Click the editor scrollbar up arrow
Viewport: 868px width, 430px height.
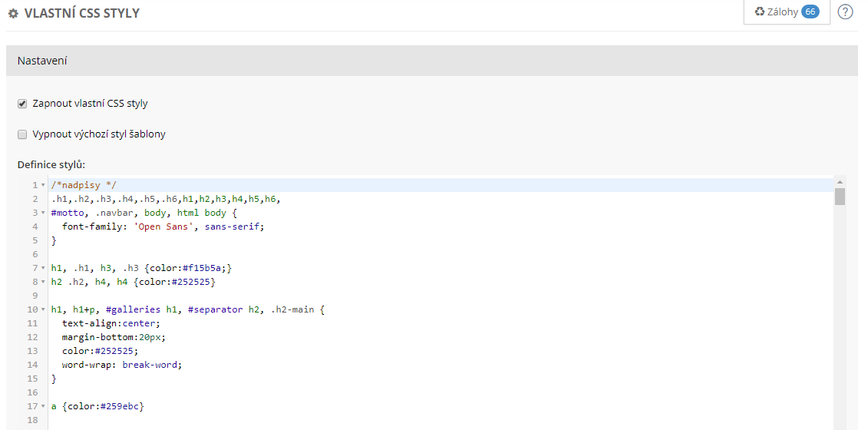tap(840, 180)
